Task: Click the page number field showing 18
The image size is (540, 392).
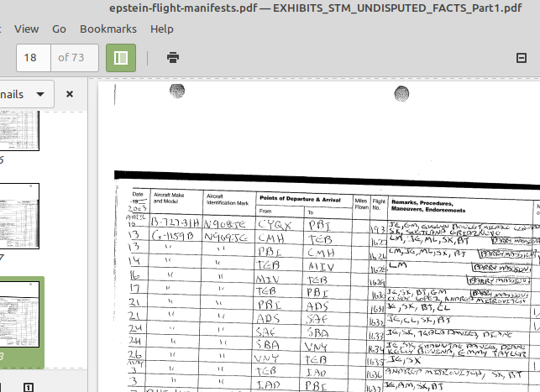Action: coord(34,58)
